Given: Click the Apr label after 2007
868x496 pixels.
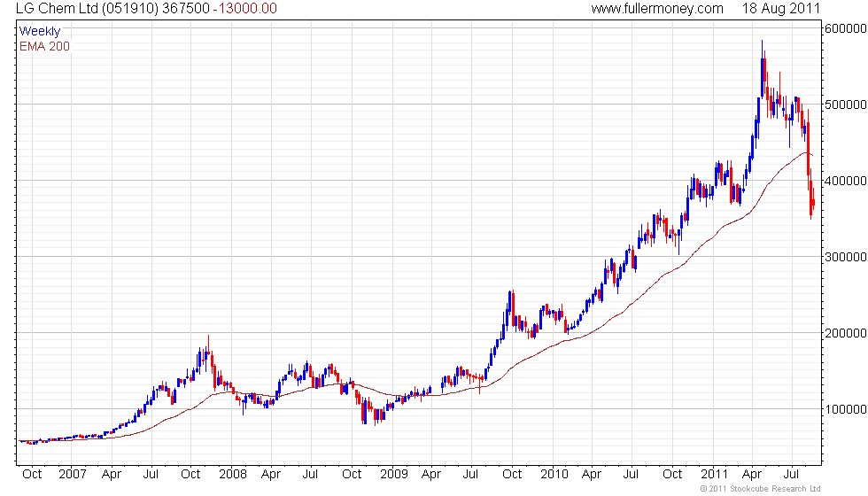Looking at the screenshot, I should pyautogui.click(x=112, y=475).
